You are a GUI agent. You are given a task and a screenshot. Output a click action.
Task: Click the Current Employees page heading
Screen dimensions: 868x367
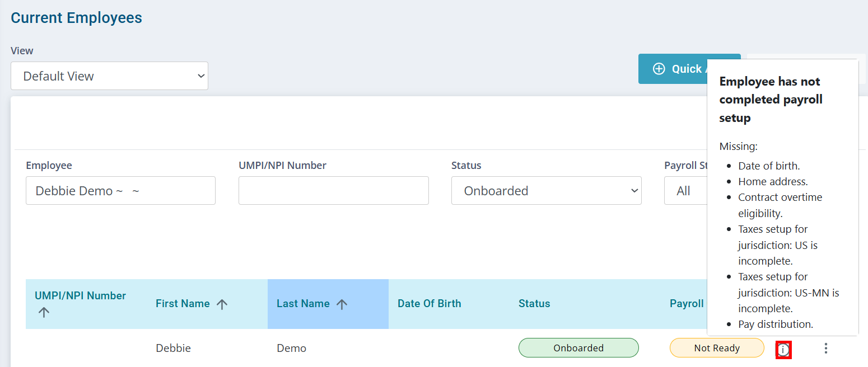(77, 18)
